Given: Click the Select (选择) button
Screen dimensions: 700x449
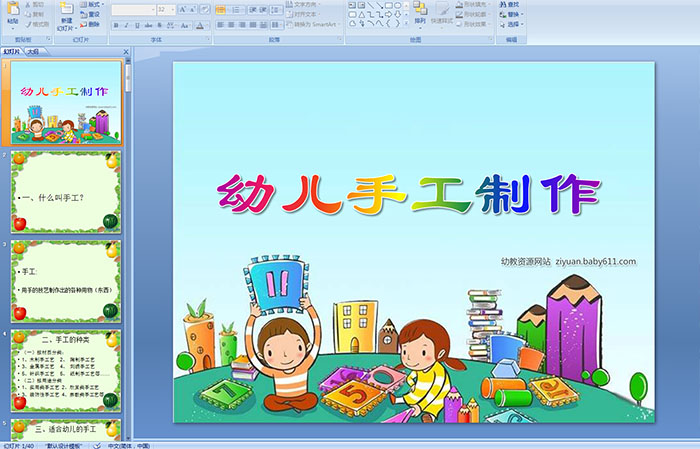Looking at the screenshot, I should click(x=511, y=24).
